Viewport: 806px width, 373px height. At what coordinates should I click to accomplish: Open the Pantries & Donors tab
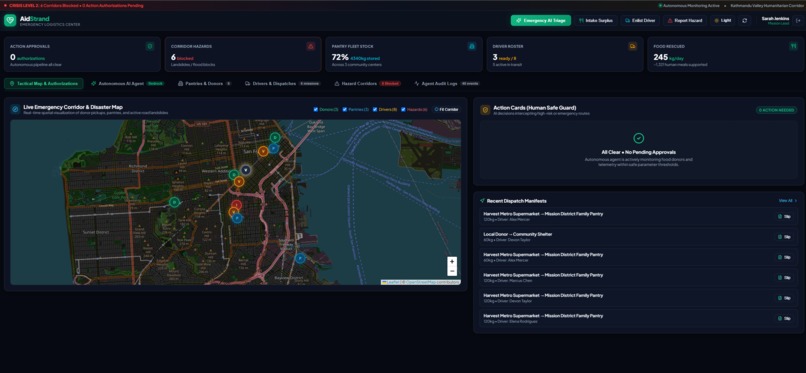[204, 83]
